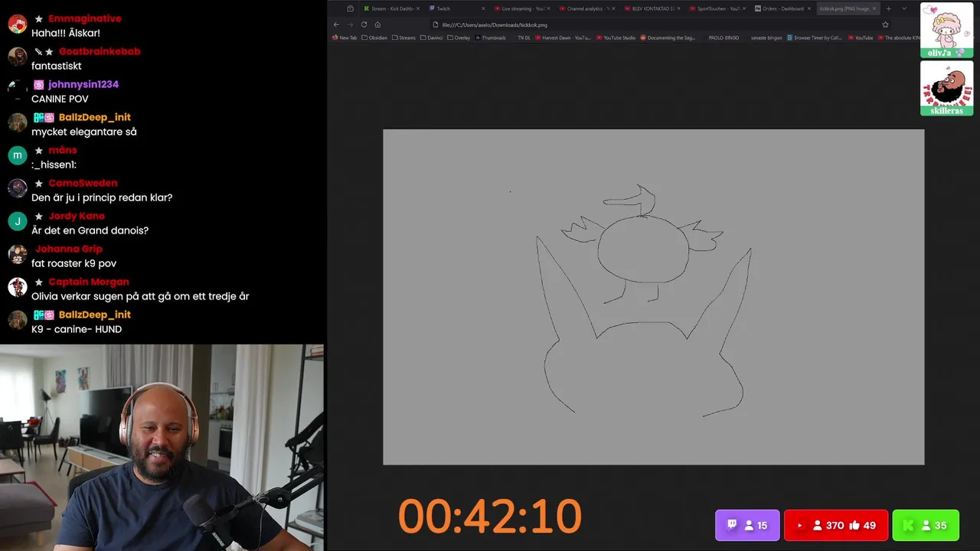The width and height of the screenshot is (980, 551).
Task: Expand the list-all-tabs chevron
Action: click(904, 8)
